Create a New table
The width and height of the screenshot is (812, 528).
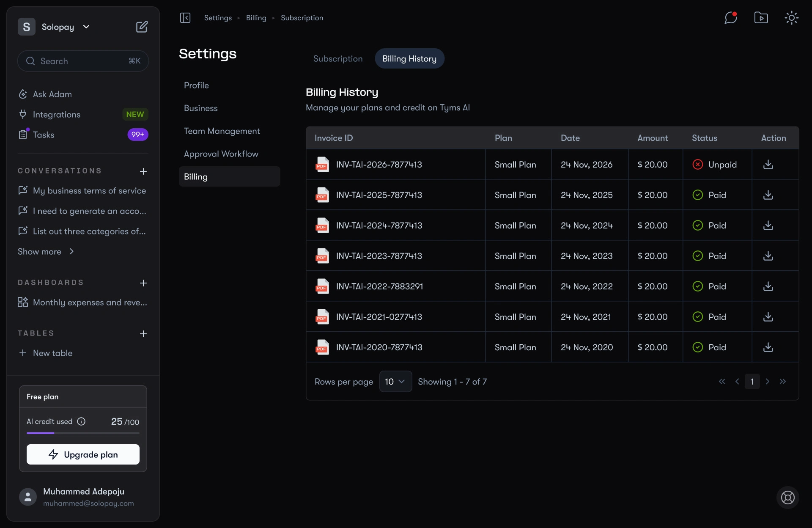(x=52, y=353)
